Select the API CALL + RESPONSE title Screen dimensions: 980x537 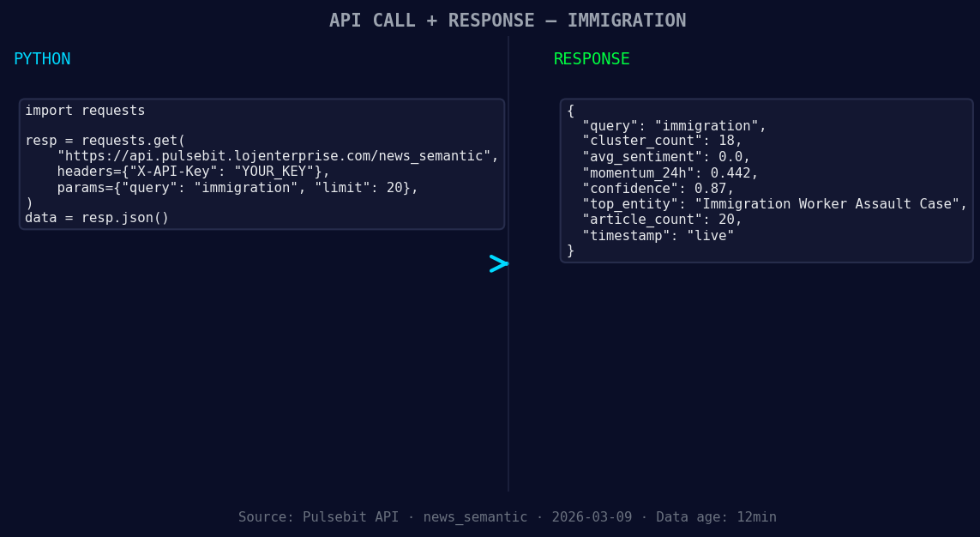pos(431,20)
